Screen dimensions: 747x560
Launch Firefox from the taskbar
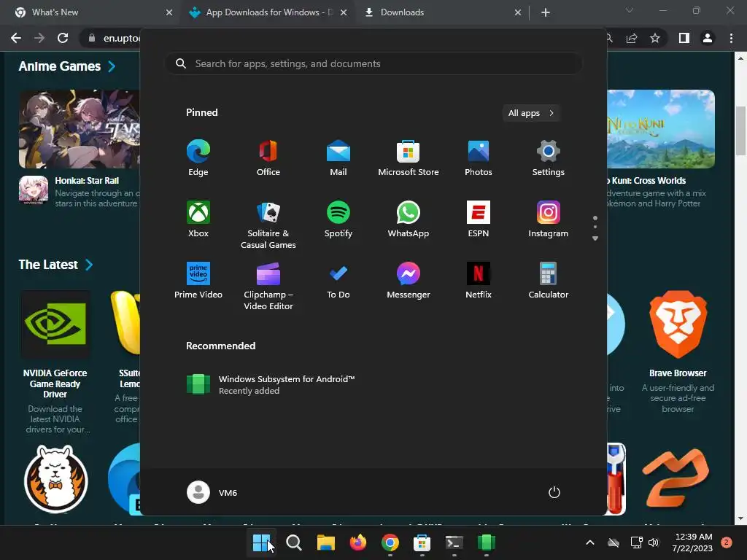[x=357, y=542]
